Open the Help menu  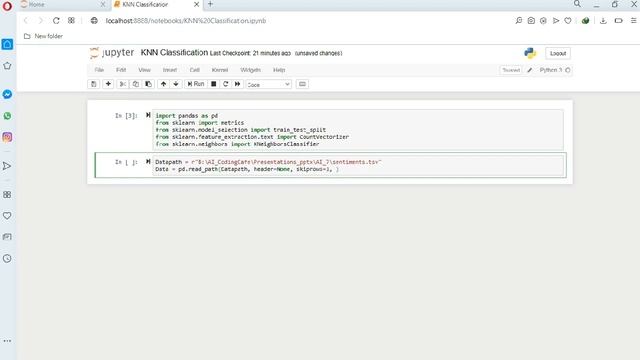point(279,70)
